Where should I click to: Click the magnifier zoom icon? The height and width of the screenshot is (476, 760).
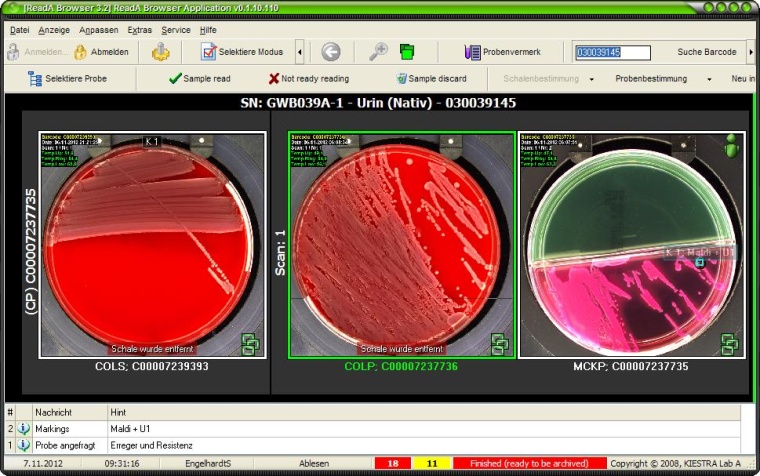pyautogui.click(x=378, y=52)
